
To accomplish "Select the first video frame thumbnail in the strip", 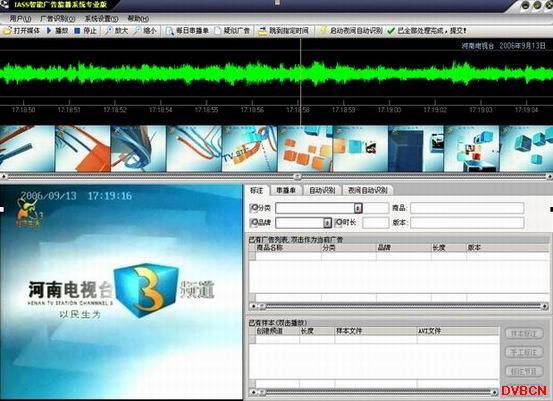I will (x=27, y=149).
